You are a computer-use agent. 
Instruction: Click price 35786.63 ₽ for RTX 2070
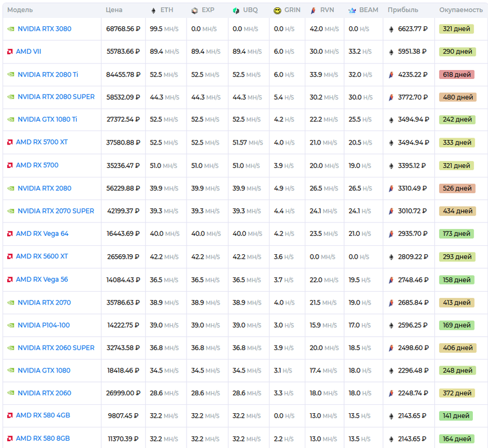point(123,303)
